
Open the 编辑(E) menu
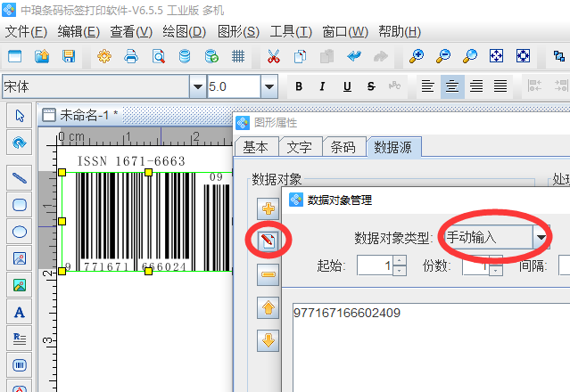[x=78, y=32]
